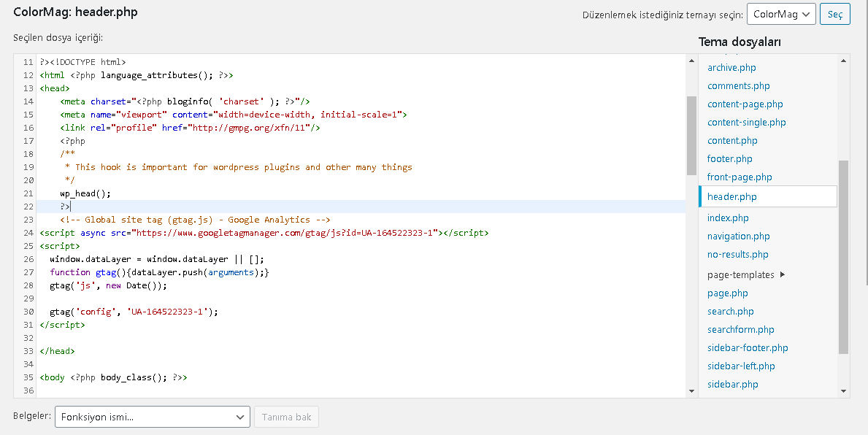Click the code editor vertical scrollbar thumb
This screenshot has width=868, height=435.
pos(691,136)
